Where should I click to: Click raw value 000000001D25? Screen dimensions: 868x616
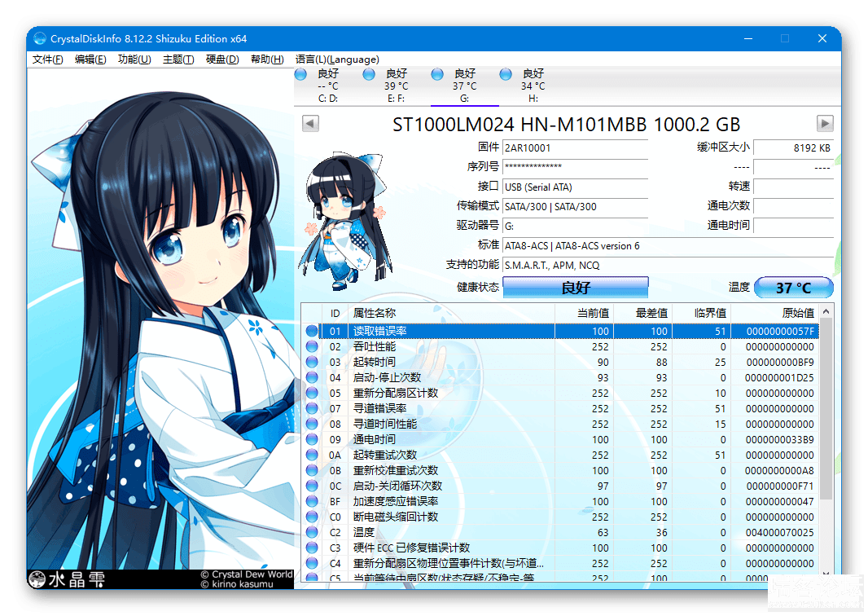(779, 377)
